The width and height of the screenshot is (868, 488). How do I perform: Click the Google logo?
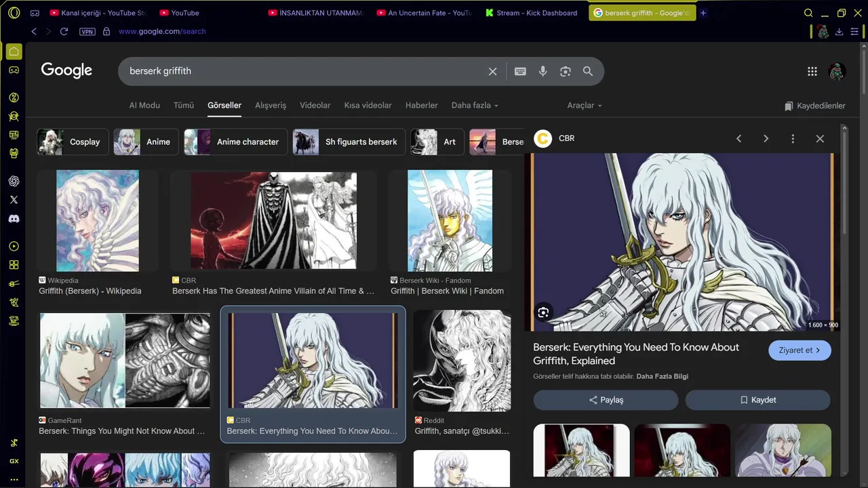click(x=66, y=70)
